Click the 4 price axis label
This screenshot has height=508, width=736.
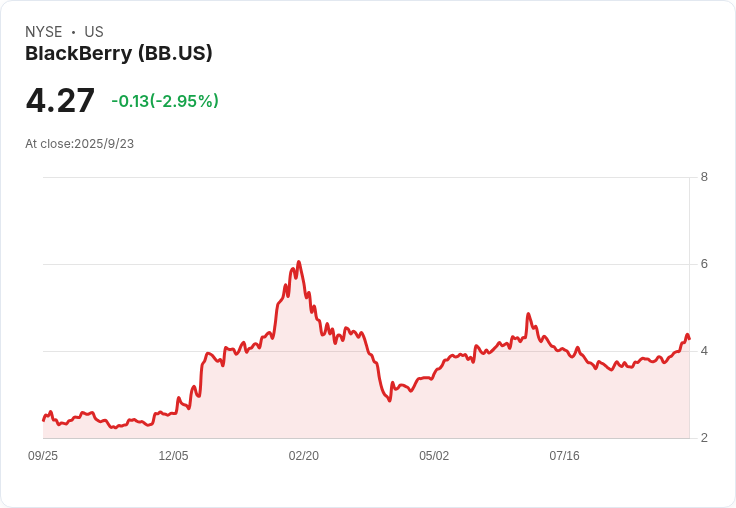704,351
